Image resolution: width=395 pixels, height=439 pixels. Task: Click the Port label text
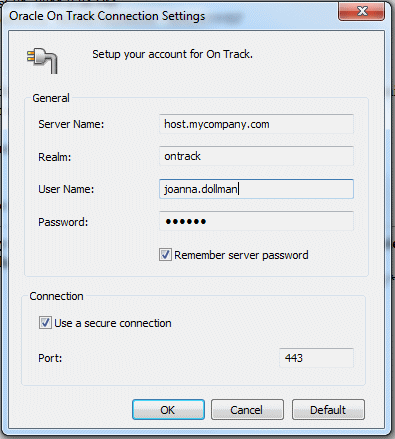click(50, 358)
